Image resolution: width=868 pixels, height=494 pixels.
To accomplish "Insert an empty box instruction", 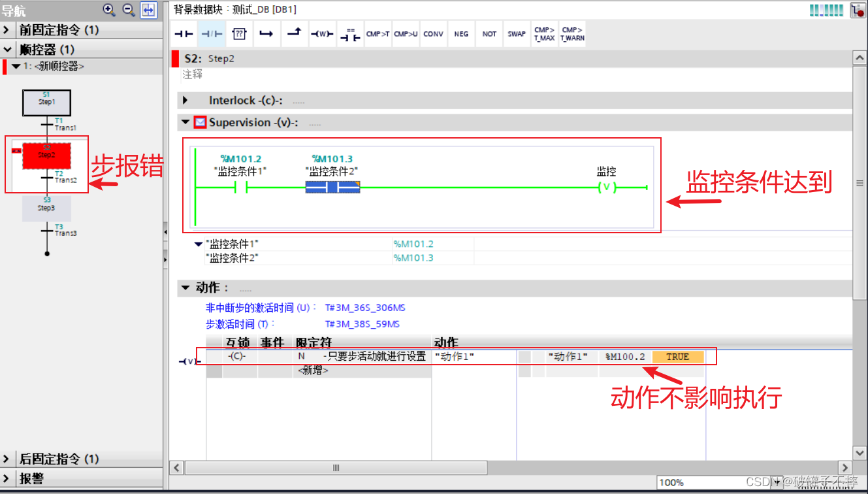I will [240, 34].
